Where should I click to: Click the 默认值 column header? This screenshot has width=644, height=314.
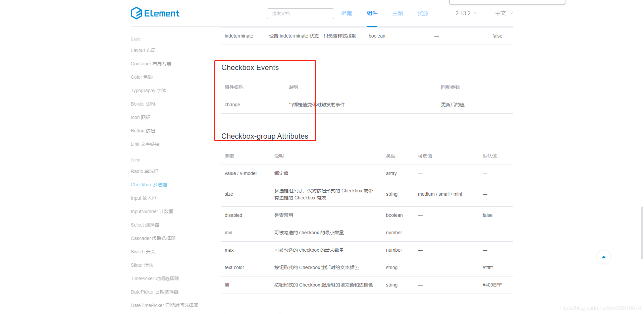[x=490, y=156]
